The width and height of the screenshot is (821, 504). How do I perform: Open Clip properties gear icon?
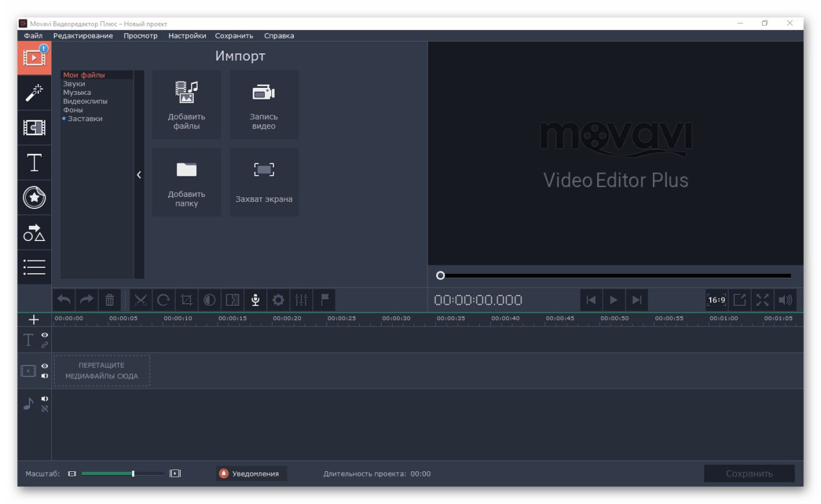[x=278, y=299]
